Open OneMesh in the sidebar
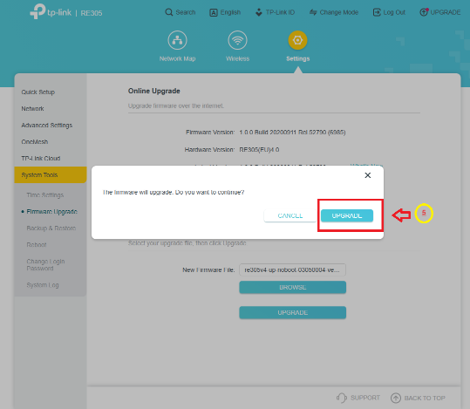The height and width of the screenshot is (409, 470). tap(35, 142)
